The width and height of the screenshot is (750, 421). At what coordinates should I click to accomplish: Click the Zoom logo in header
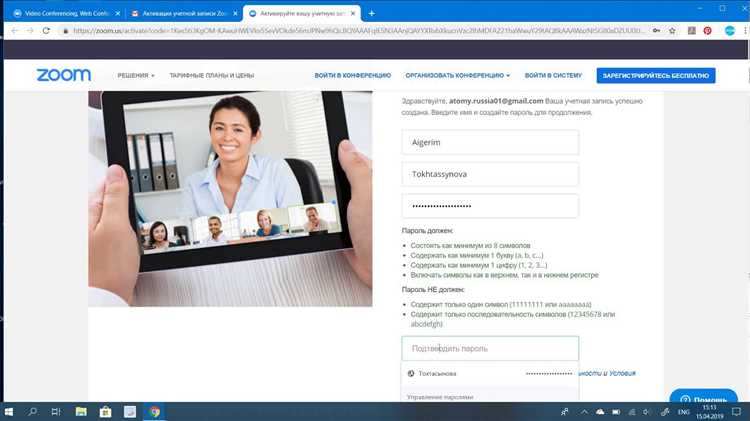point(64,75)
